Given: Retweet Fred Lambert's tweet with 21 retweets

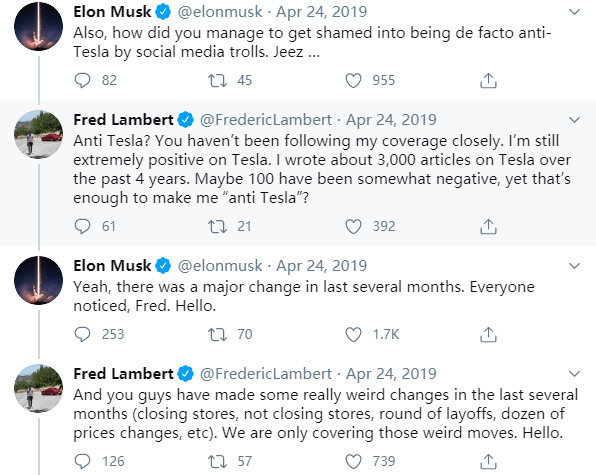Looking at the screenshot, I should click(217, 226).
